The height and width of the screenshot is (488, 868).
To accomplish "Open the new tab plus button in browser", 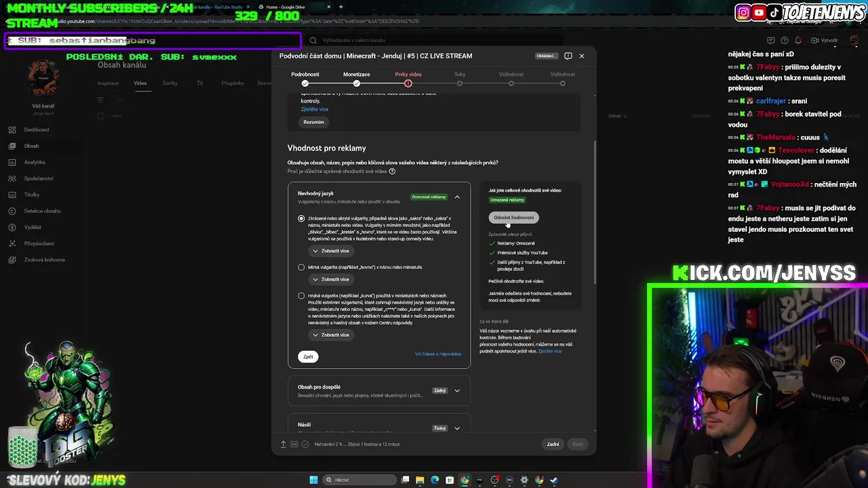I will [x=340, y=7].
